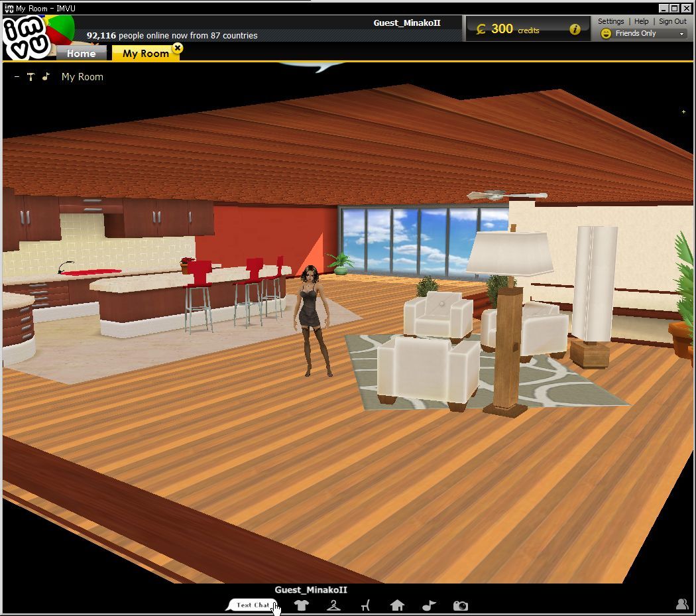
Task: Click the hammer tool icon beside My Room
Action: [30, 77]
